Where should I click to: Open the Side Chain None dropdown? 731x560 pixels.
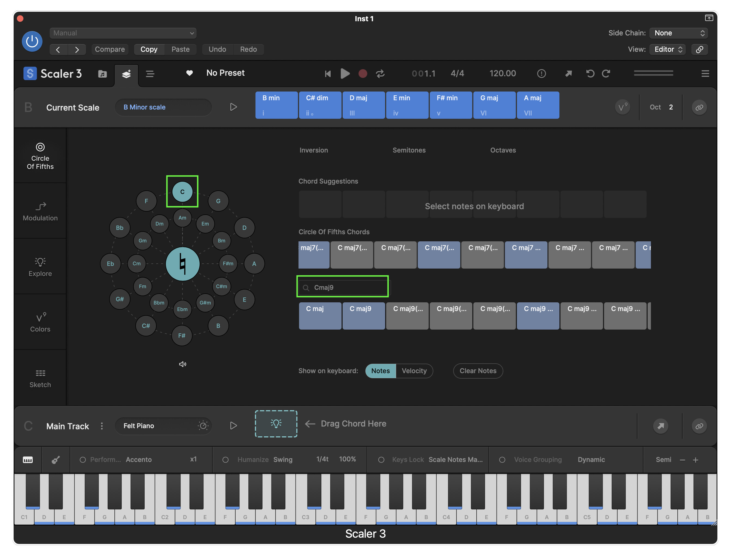679,33
